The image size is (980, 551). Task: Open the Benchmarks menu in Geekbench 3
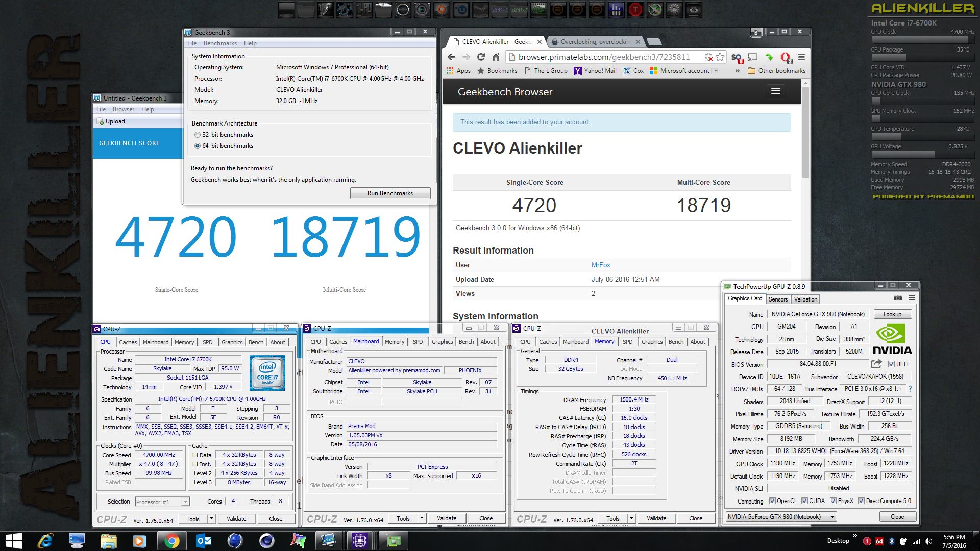[x=220, y=43]
